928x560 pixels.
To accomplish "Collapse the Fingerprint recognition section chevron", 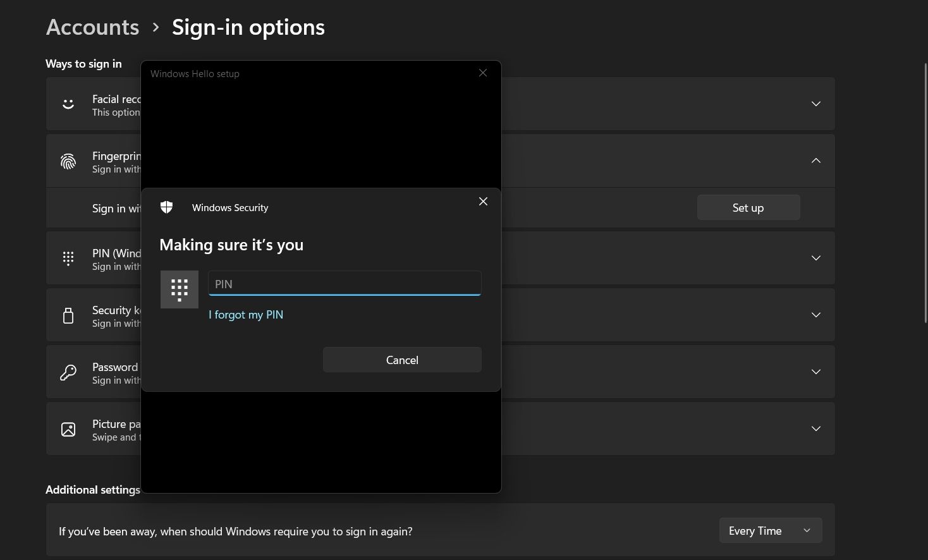I will click(816, 161).
